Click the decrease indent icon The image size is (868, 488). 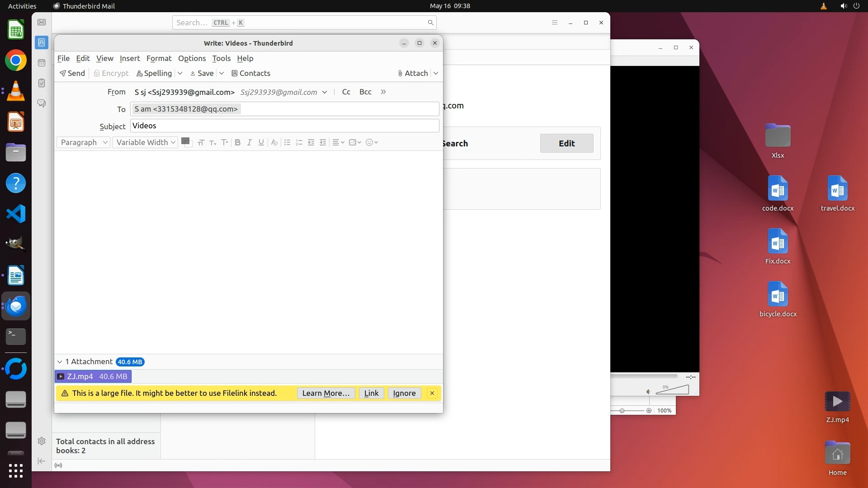[x=311, y=142]
